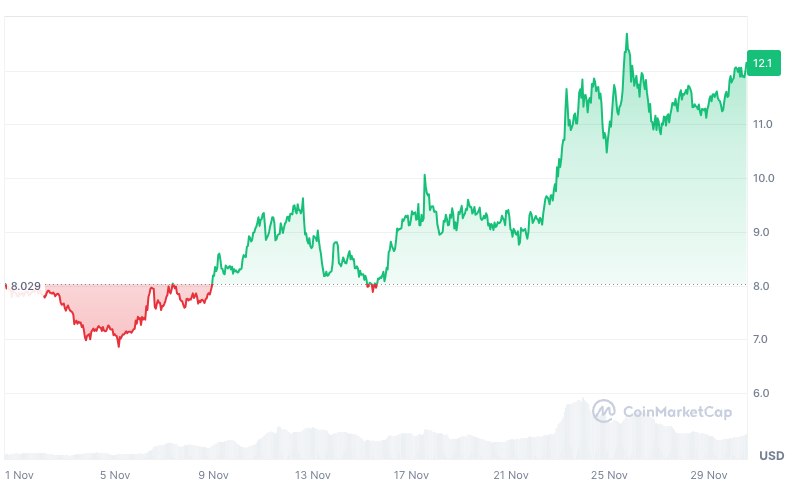
Task: Click the 1 Nov date label
Action: tap(20, 476)
